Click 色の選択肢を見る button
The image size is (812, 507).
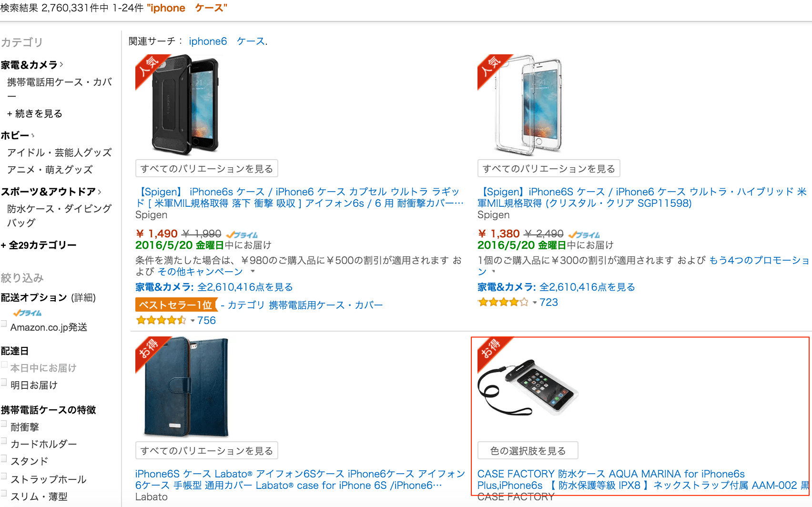528,451
